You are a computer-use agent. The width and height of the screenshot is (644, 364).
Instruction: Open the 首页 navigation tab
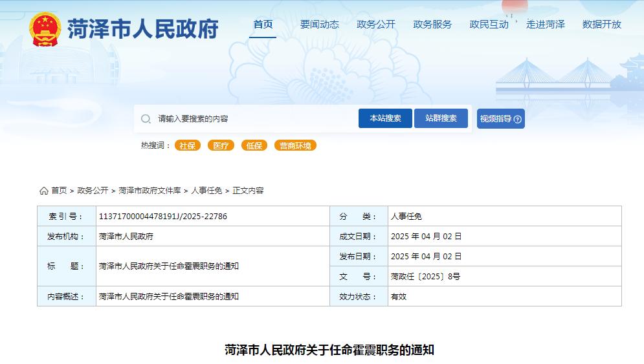[x=263, y=25]
